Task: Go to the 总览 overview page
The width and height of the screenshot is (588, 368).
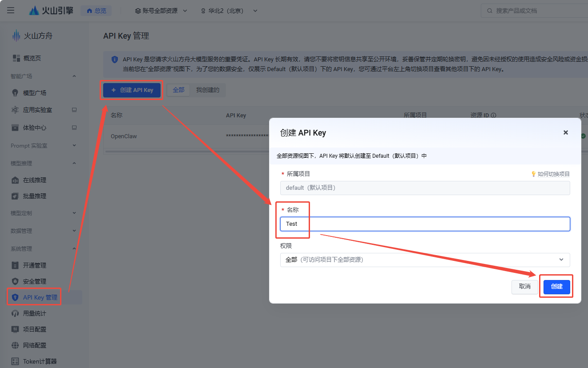Action: tap(96, 11)
